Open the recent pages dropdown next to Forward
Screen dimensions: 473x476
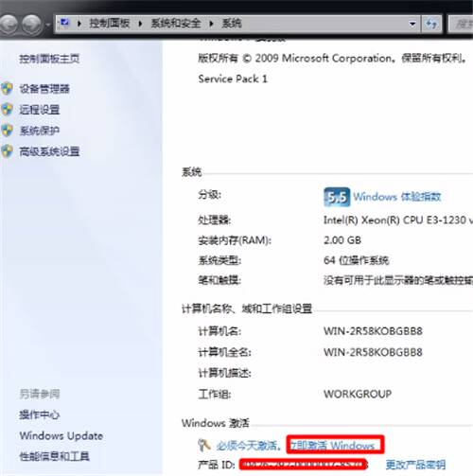tap(47, 25)
